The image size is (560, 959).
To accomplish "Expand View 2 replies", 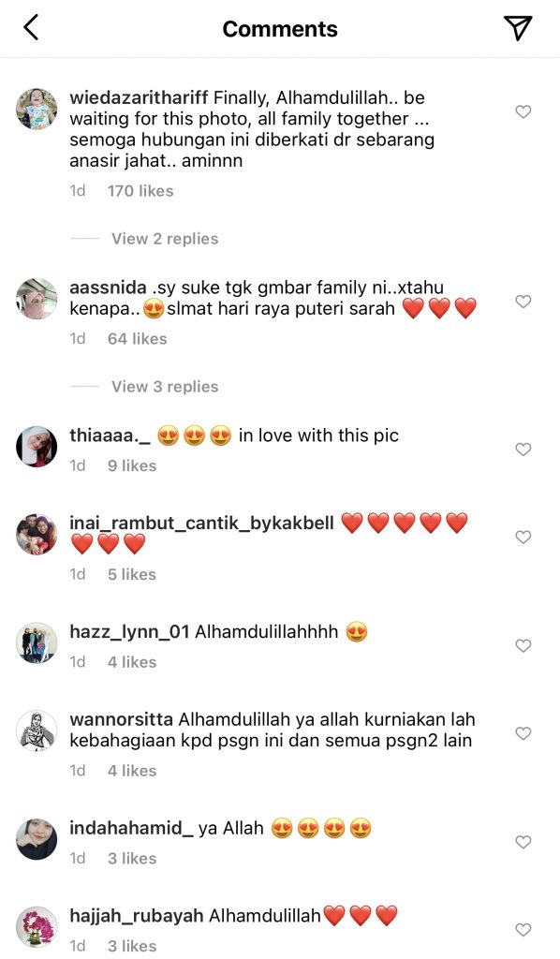I will (x=165, y=239).
